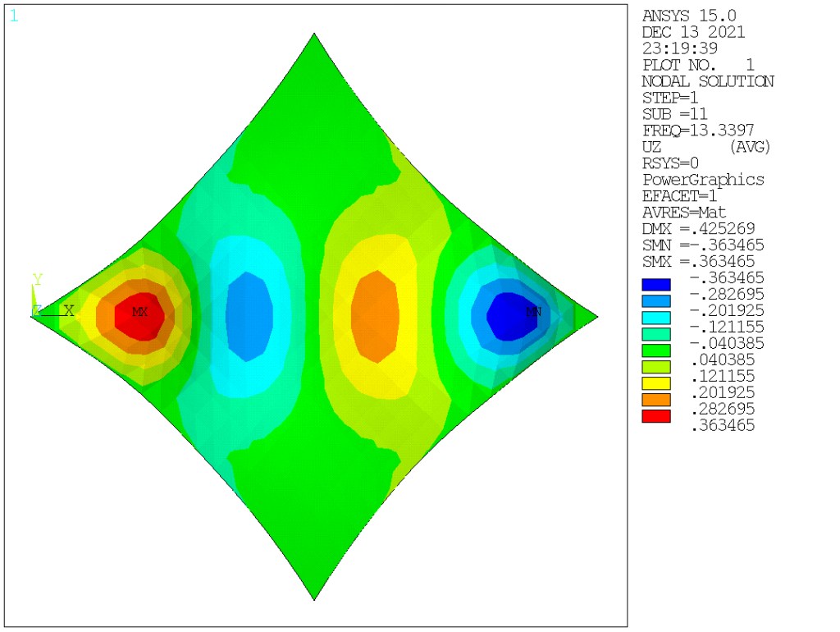The width and height of the screenshot is (840, 632).
Task: Click the orange oval contour right of center
Action: pyautogui.click(x=376, y=316)
